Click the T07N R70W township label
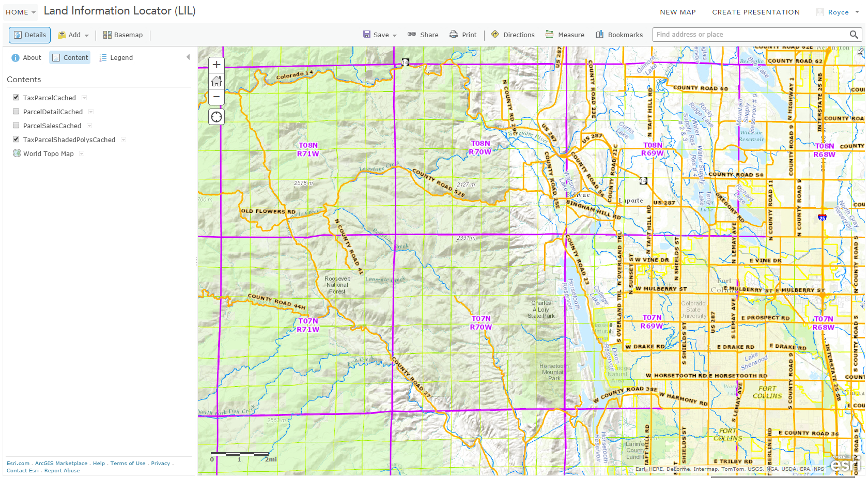 (x=481, y=323)
